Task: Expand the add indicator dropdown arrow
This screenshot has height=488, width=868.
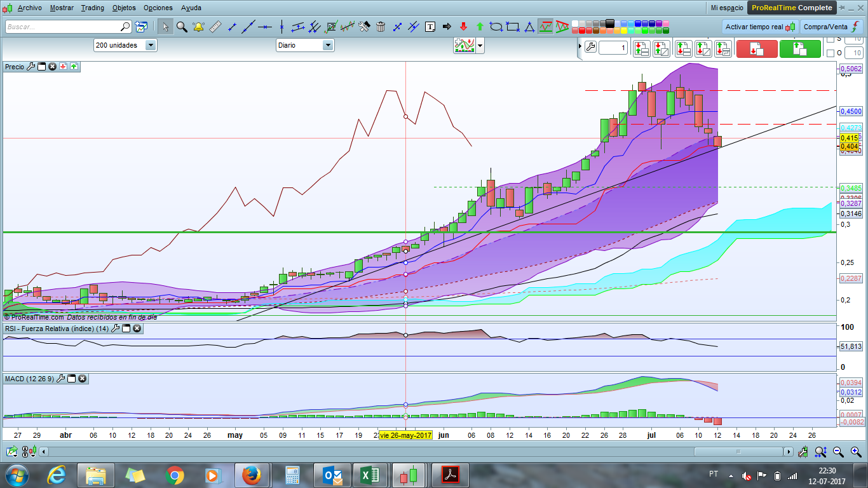Action: [480, 45]
